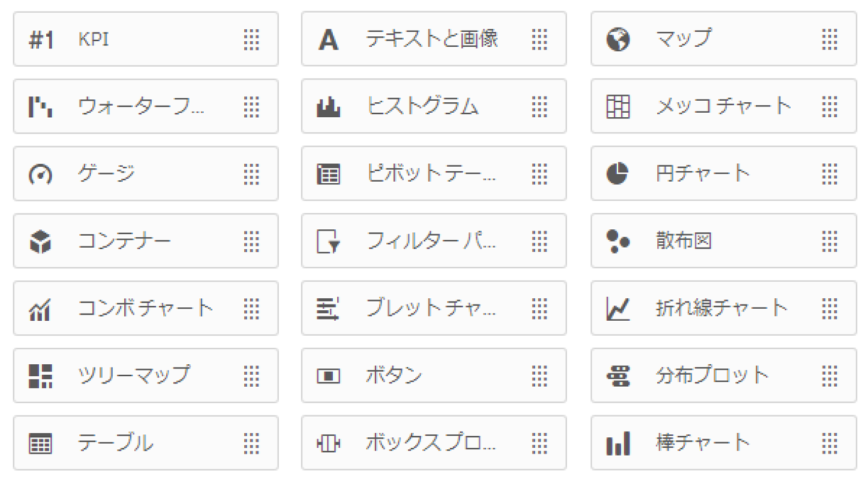Click the 折れ線チャート (Line chart) icon
This screenshot has width=868, height=477.
[619, 308]
